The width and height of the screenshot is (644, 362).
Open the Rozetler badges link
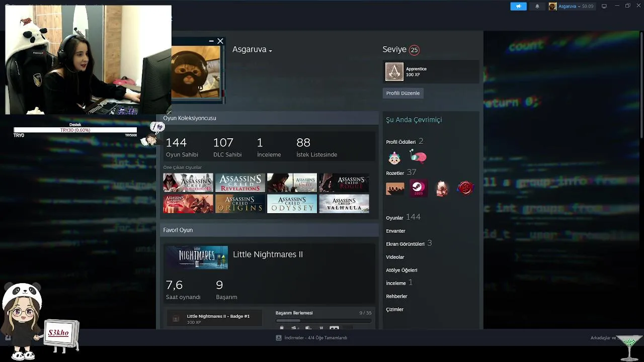[x=395, y=173]
